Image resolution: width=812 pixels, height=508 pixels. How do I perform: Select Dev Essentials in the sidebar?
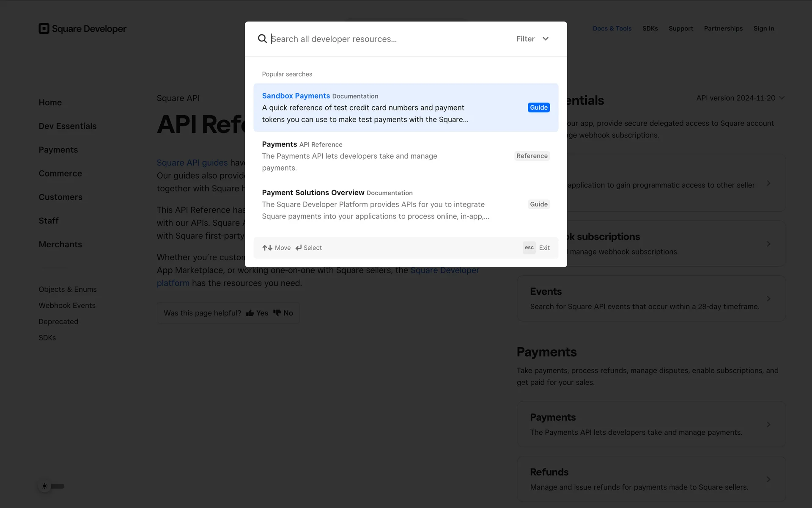[68, 126]
